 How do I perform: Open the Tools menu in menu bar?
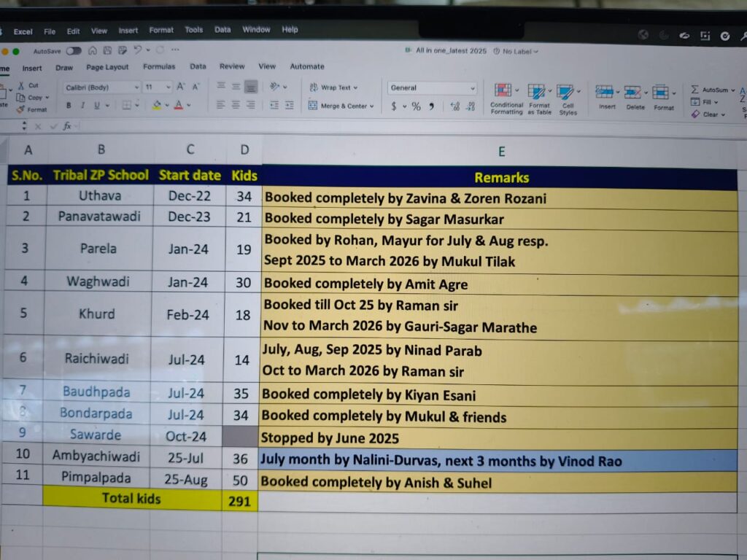coord(193,30)
